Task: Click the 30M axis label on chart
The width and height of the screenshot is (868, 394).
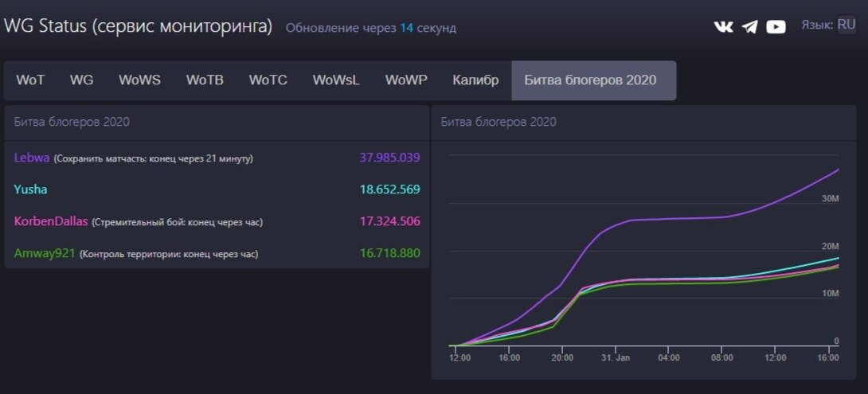Action: coord(831,199)
